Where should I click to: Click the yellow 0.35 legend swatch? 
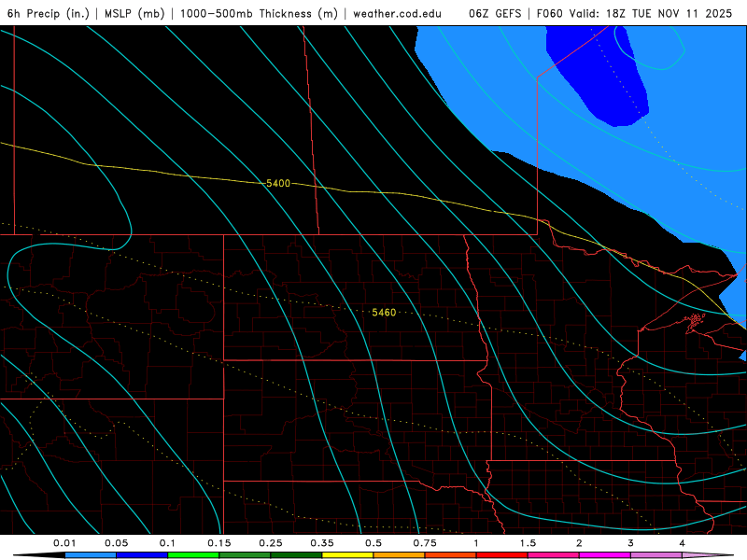pos(347,555)
